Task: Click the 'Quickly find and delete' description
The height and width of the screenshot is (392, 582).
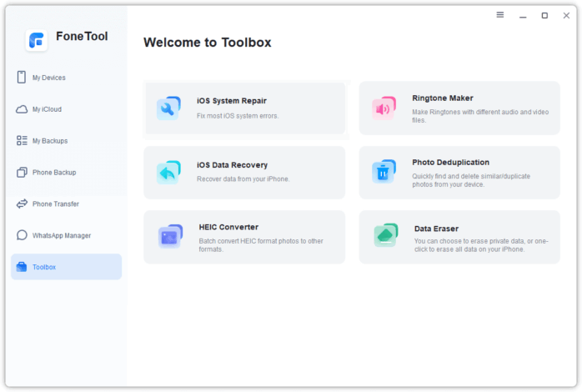Action: pyautogui.click(x=471, y=180)
